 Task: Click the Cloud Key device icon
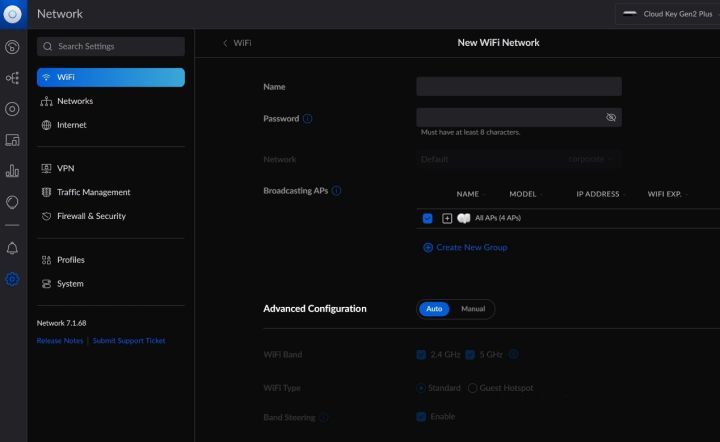click(630, 13)
